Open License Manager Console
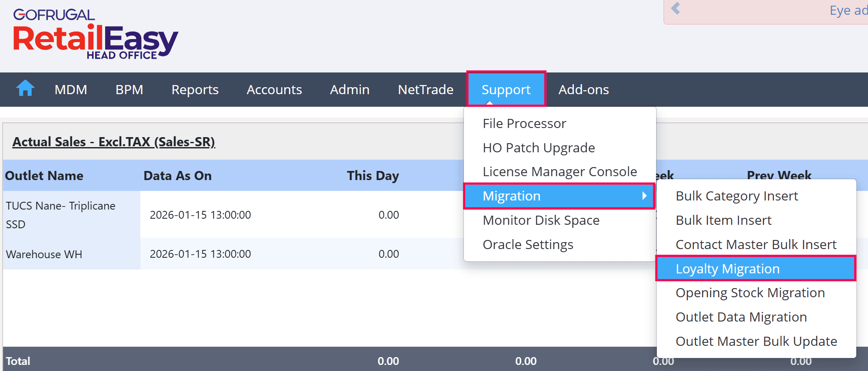The height and width of the screenshot is (371, 868). [x=560, y=172]
